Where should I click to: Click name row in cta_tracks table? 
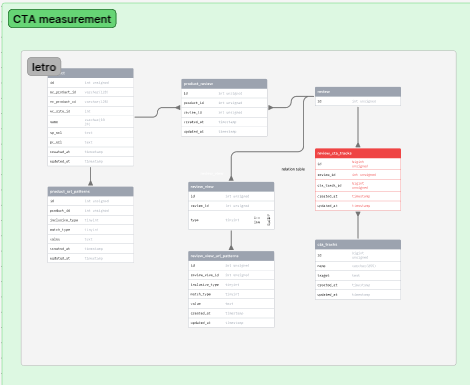pos(358,266)
